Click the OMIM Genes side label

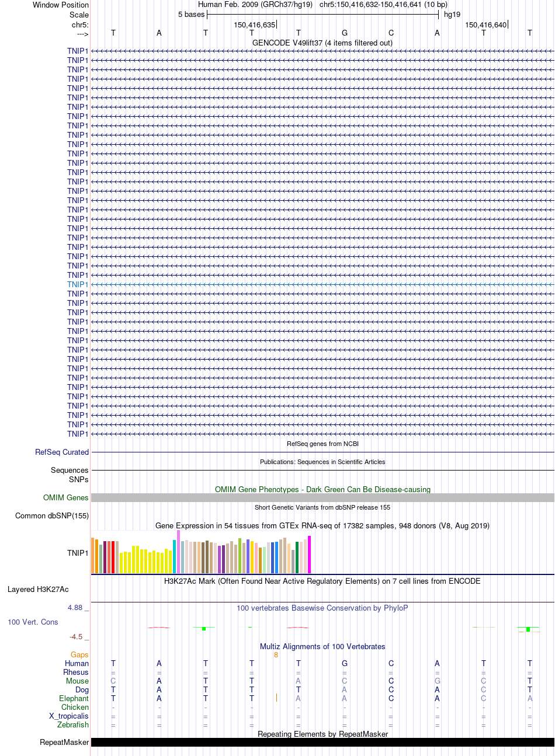click(x=66, y=498)
